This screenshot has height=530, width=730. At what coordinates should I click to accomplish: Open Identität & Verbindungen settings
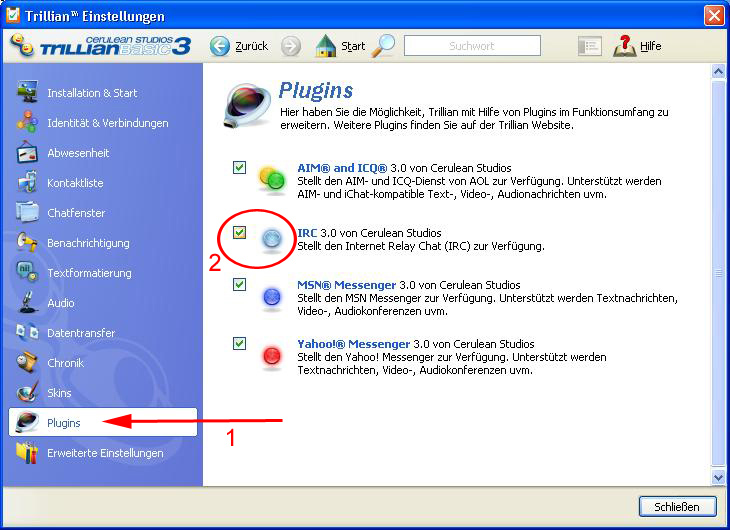(108, 123)
